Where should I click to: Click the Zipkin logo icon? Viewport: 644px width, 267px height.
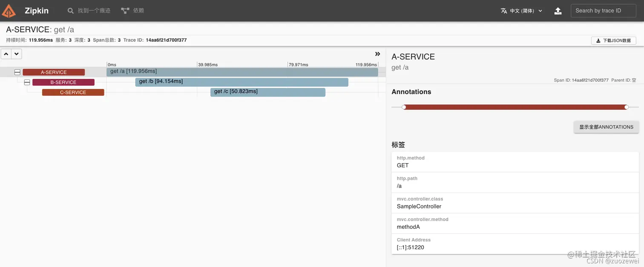(x=9, y=11)
